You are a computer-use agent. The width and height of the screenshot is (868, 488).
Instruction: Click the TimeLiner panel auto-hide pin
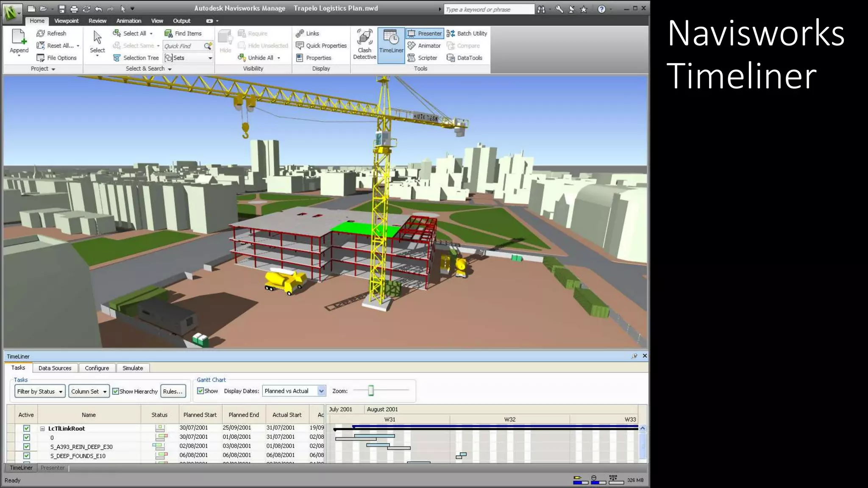(634, 356)
